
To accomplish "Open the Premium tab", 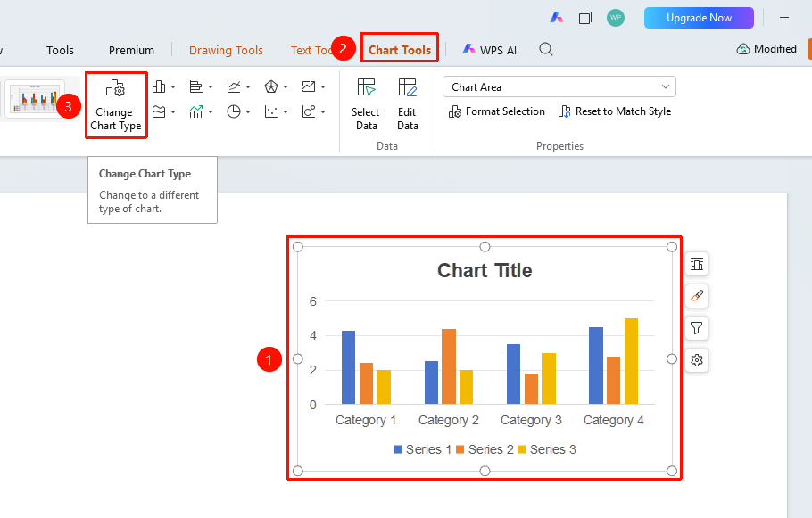I will 131,50.
